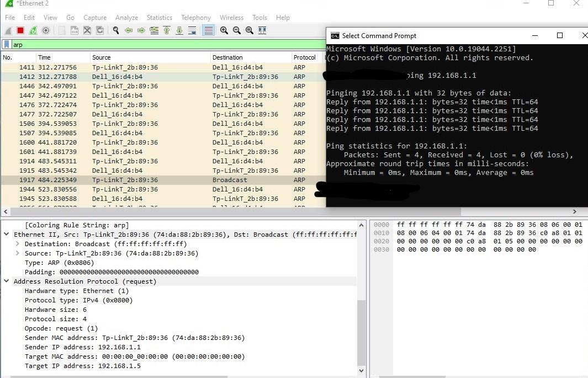Sort packets by the Source column header
The image size is (588, 378).
150,57
